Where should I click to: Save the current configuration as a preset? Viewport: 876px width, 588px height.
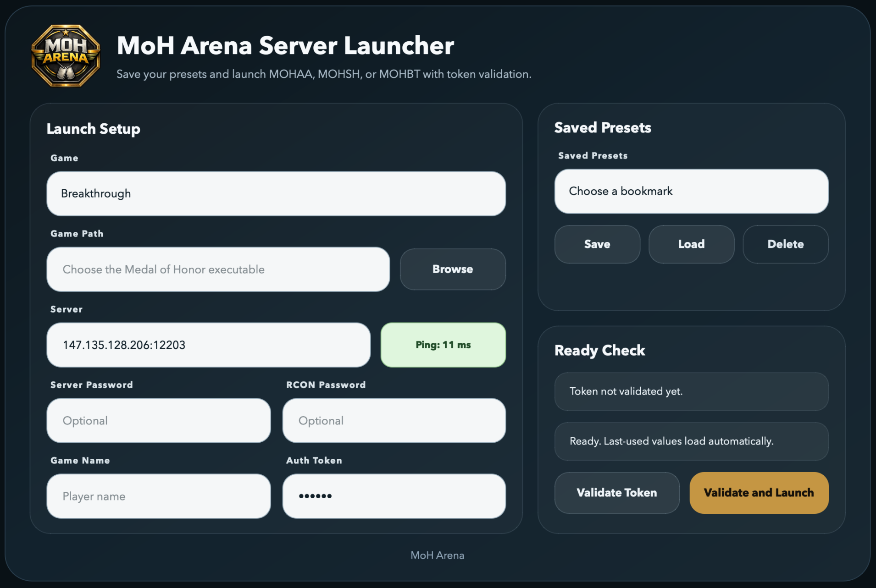tap(597, 244)
